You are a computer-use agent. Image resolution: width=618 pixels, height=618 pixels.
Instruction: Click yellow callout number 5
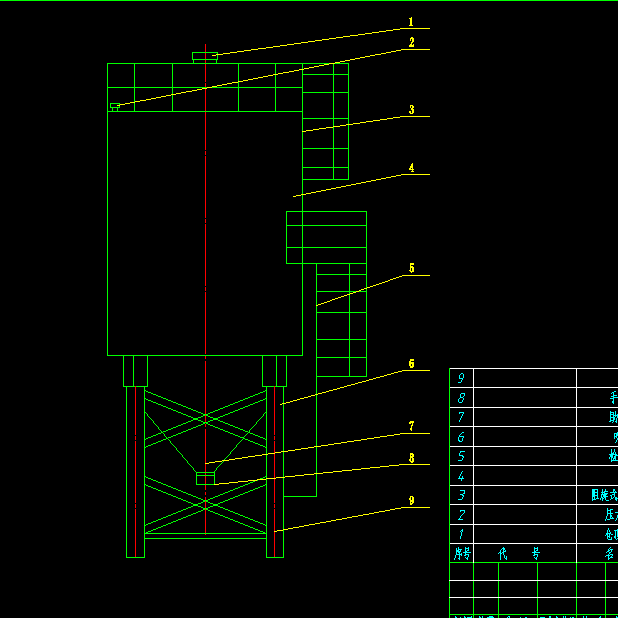coord(411,268)
